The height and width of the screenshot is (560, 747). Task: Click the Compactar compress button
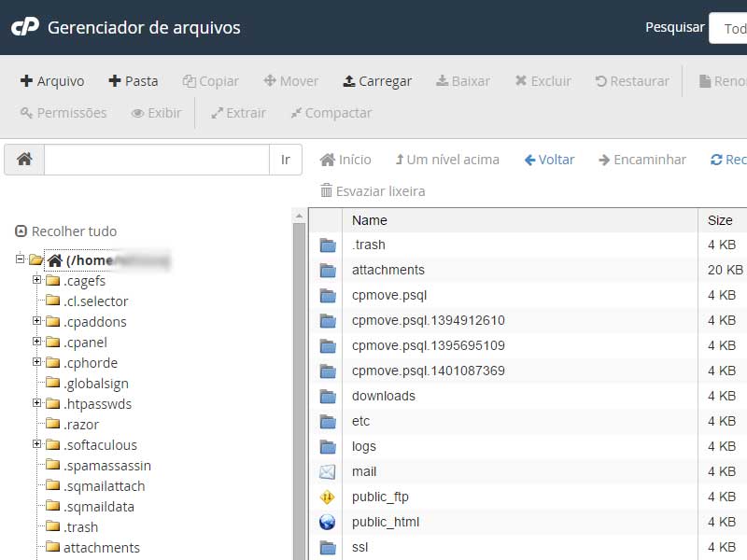pyautogui.click(x=331, y=113)
